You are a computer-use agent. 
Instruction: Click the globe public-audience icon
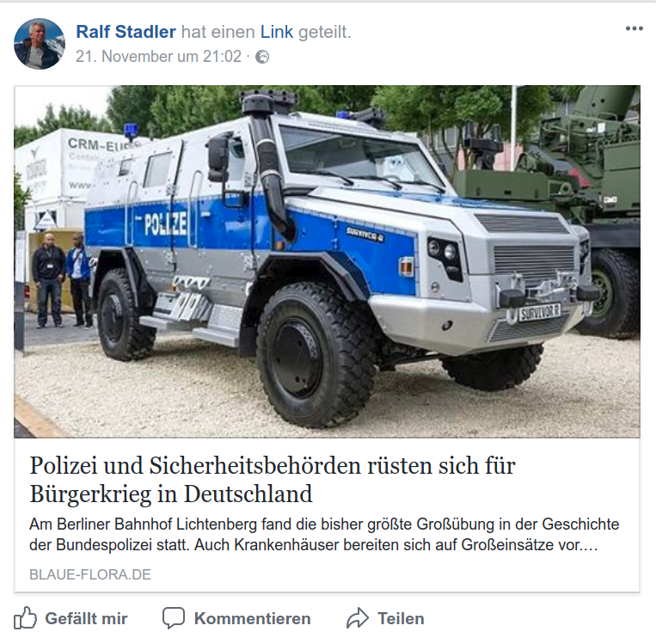coord(262,57)
